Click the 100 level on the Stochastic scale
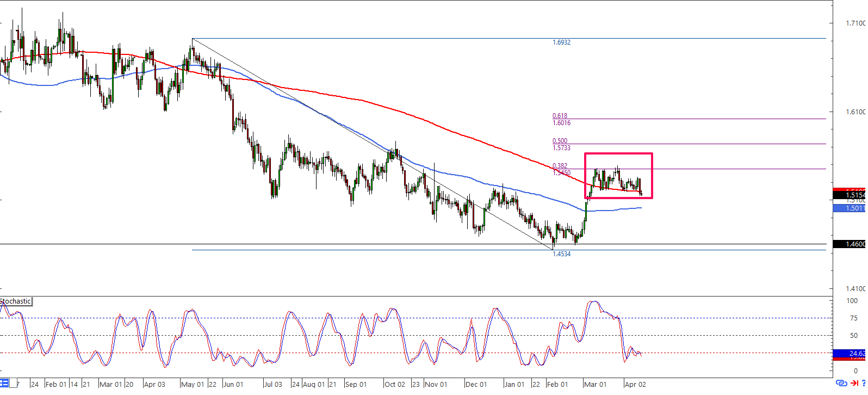 pos(852,301)
